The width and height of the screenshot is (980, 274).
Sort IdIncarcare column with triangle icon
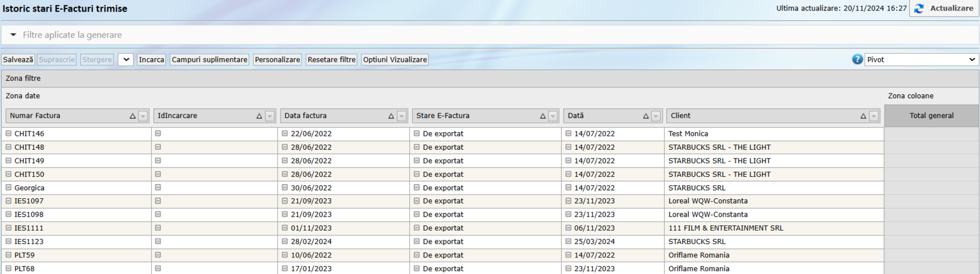tap(259, 116)
